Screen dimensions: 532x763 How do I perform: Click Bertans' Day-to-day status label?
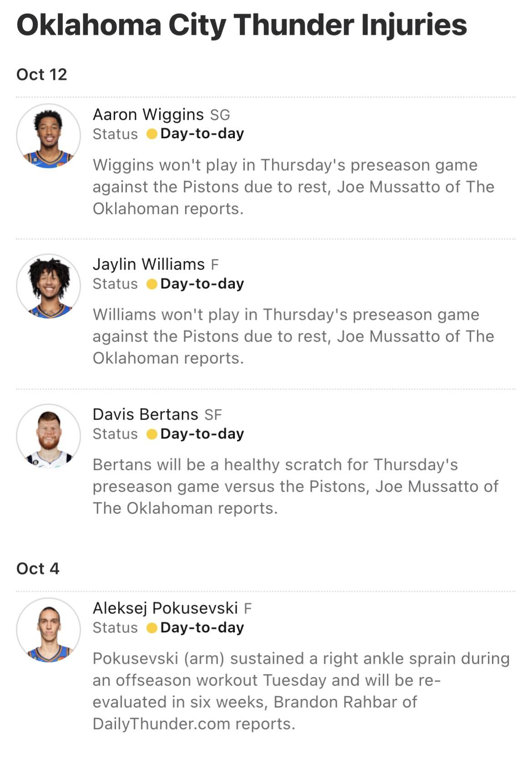202,434
